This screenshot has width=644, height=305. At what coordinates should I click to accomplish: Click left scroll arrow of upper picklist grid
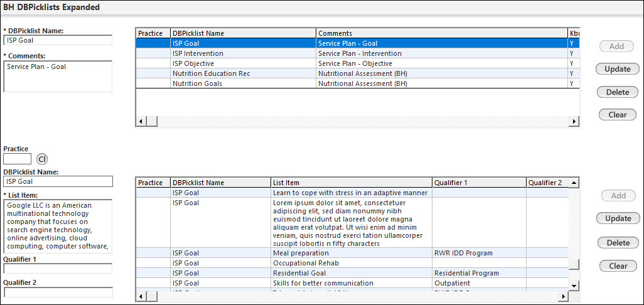coord(141,121)
